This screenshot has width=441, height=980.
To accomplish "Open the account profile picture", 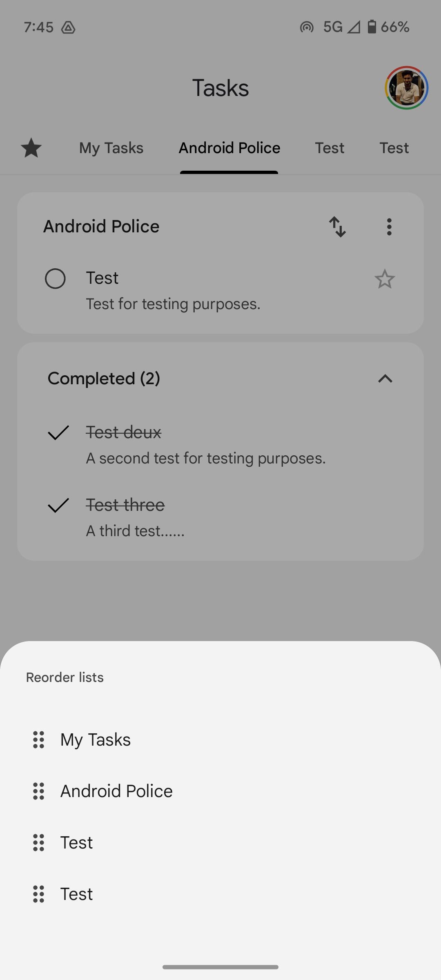I will (406, 88).
